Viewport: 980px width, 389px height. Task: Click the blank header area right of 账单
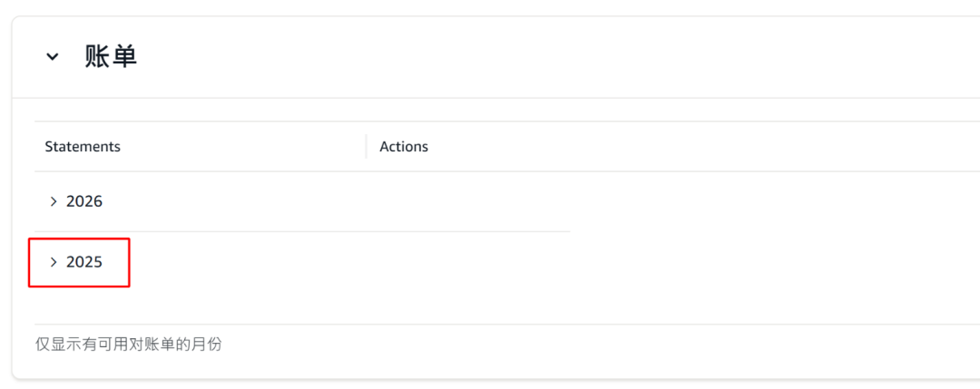[544, 57]
